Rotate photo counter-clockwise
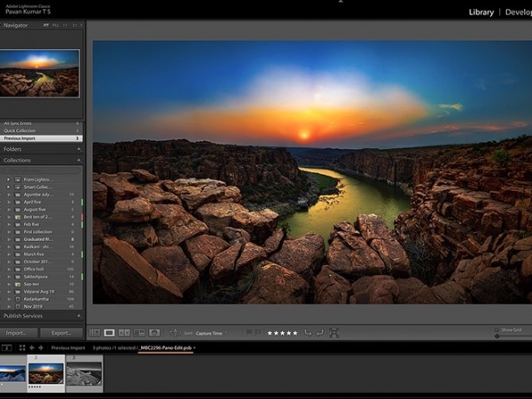The image size is (532, 399). [x=308, y=332]
